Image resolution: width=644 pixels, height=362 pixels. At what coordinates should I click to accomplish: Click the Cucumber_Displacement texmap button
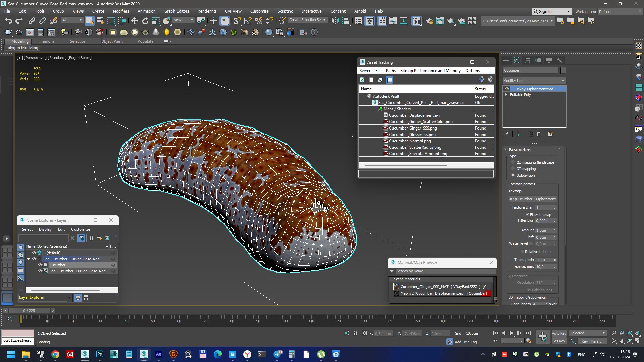(533, 199)
